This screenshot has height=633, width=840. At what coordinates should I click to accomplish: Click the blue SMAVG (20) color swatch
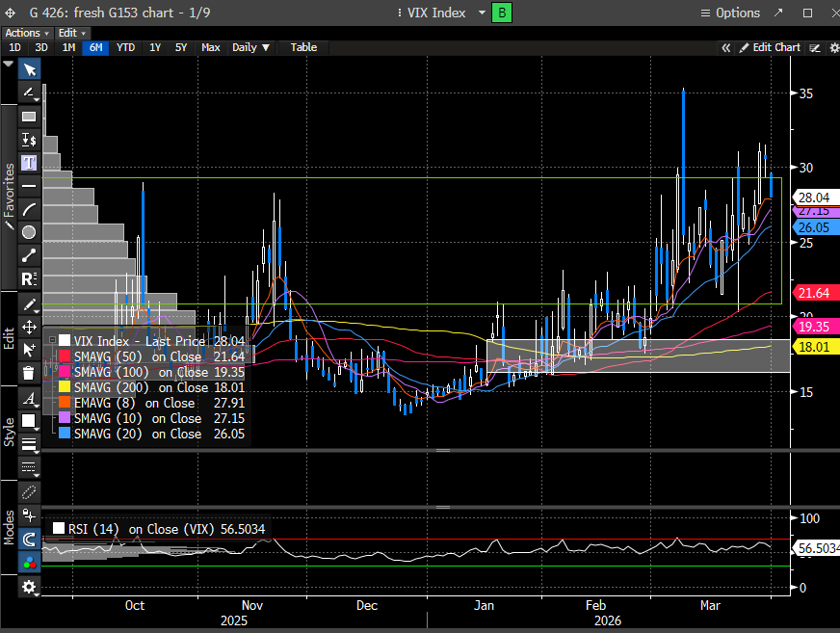pos(65,433)
